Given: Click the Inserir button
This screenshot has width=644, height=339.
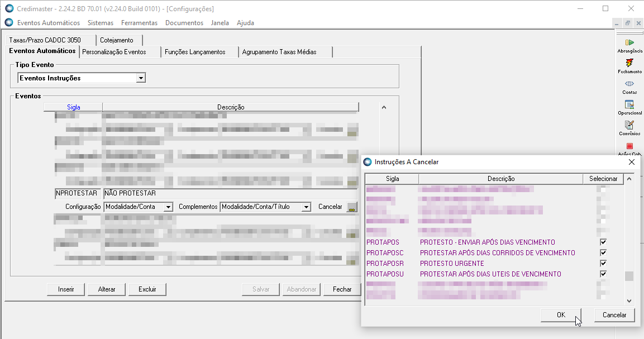Looking at the screenshot, I should click(66, 289).
